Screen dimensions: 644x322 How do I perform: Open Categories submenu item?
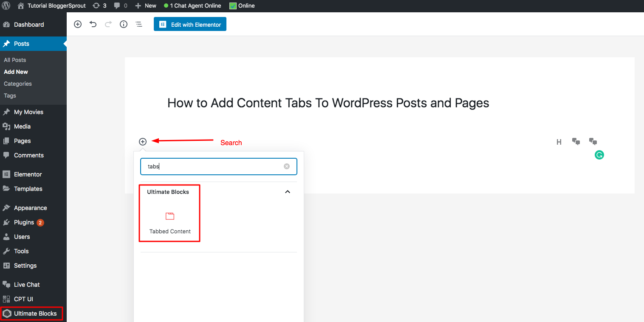click(18, 84)
